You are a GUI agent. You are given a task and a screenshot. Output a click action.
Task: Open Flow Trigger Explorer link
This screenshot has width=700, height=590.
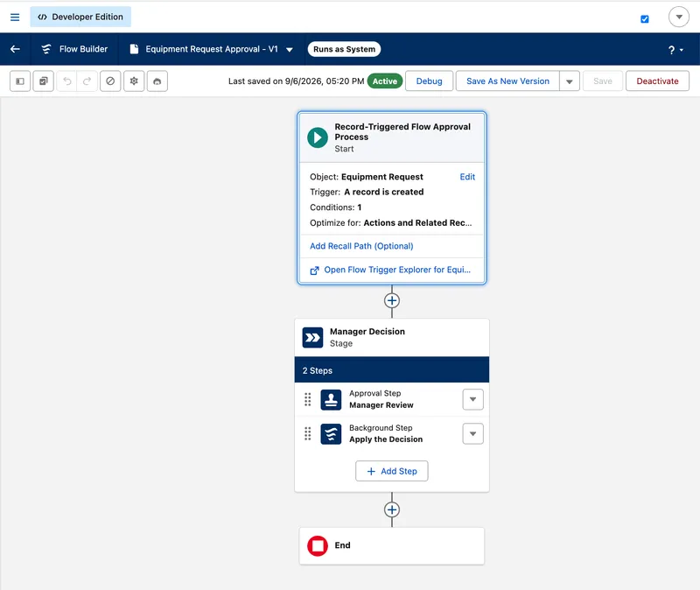pos(397,270)
